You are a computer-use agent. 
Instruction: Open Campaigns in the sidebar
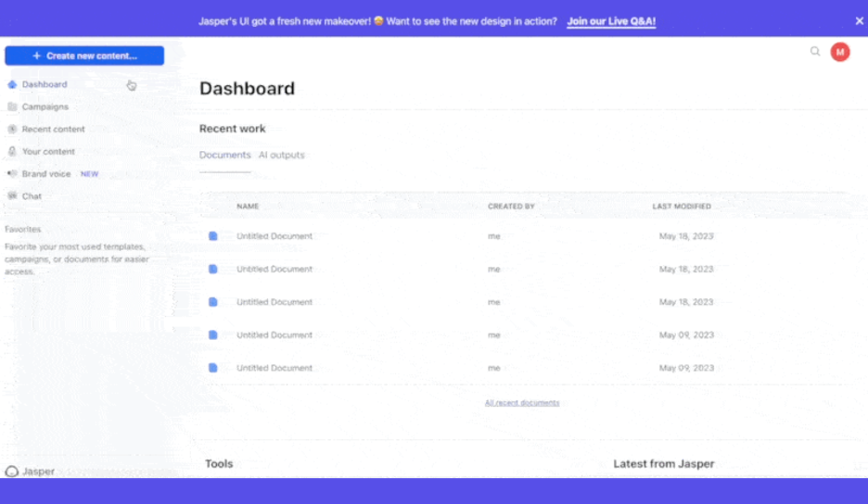45,107
